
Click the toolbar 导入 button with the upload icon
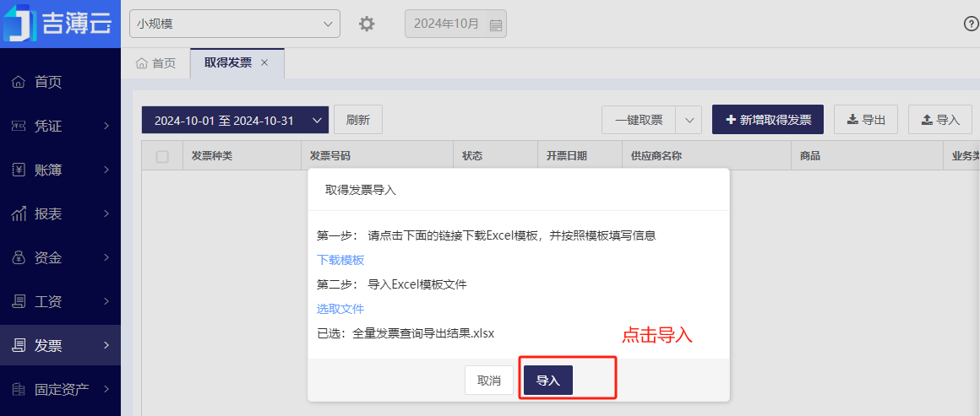click(x=940, y=120)
